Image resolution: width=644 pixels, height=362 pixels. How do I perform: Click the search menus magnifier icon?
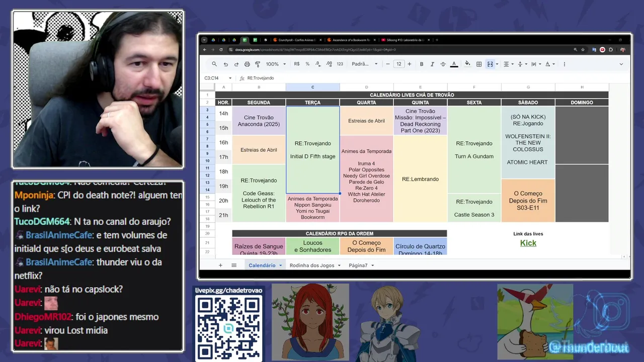coord(214,64)
